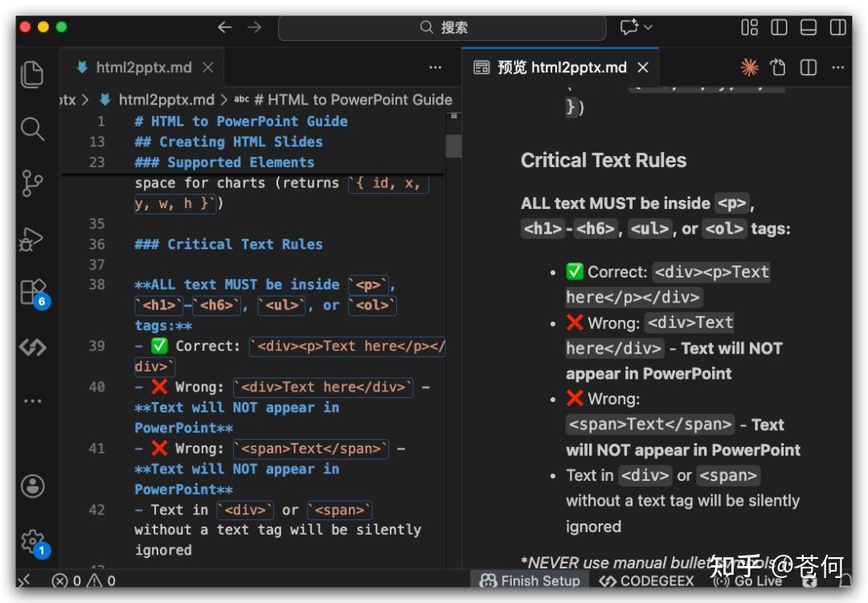
Task: Click sticky heading '### Supported Elements'
Action: click(x=225, y=162)
